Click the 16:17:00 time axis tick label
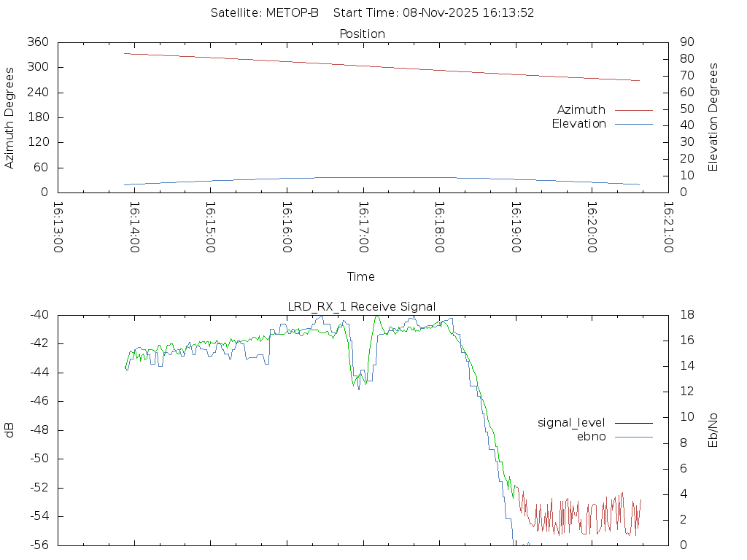747x560 pixels. pos(363,227)
